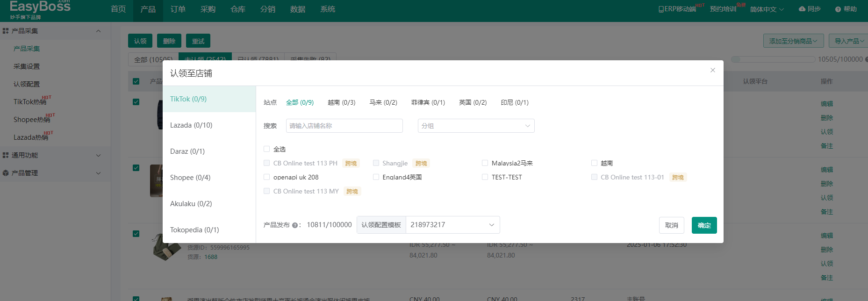Check the England4英国 store checkbox
Image resolution: width=868 pixels, height=301 pixels.
(x=376, y=177)
